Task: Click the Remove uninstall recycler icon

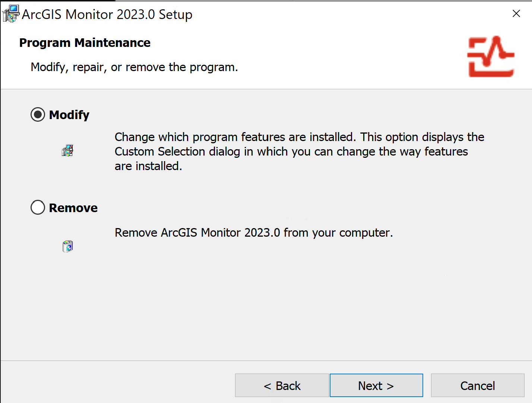Action: (x=67, y=246)
